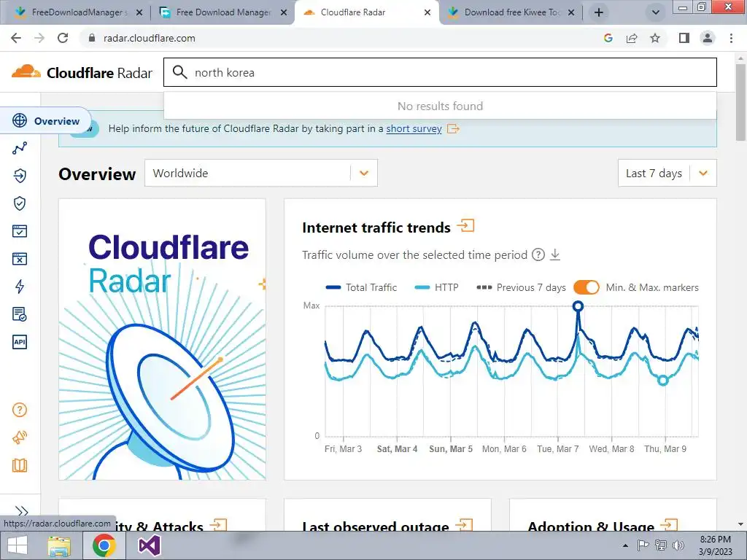Image resolution: width=747 pixels, height=560 pixels.
Task: Open the reports document sidebar icon
Action: coord(20,314)
